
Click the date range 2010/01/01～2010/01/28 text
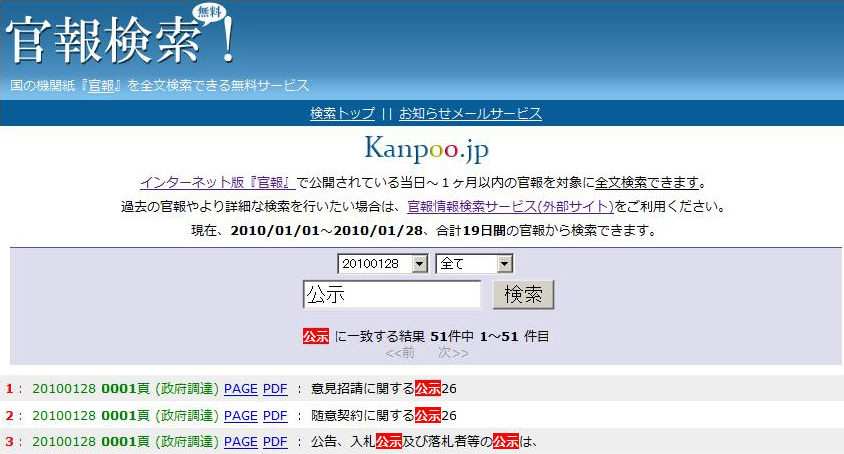coord(326,231)
